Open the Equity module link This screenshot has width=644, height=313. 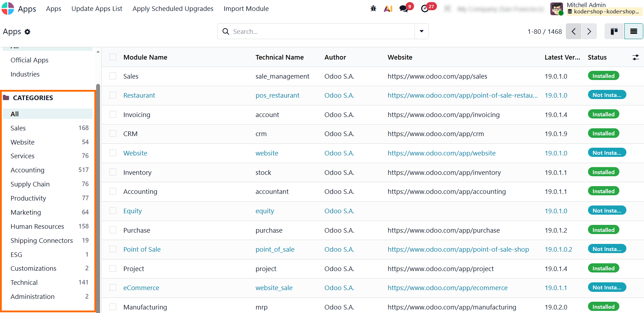[x=132, y=211]
